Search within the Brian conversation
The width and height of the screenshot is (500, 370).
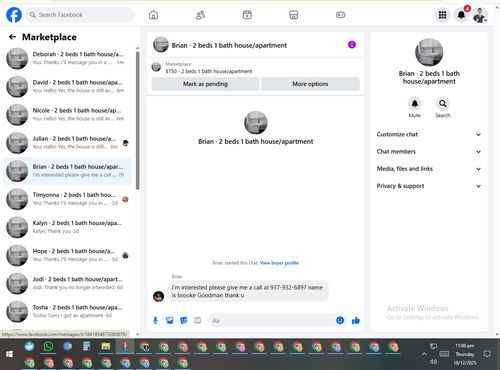[x=443, y=104]
